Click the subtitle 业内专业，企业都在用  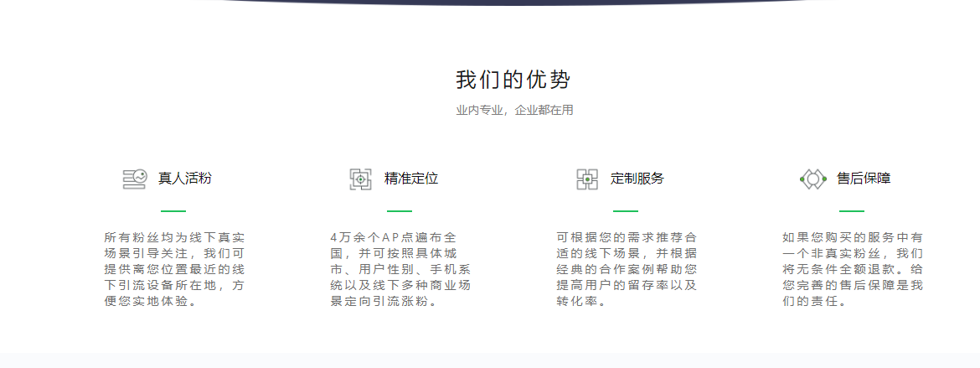click(x=514, y=110)
